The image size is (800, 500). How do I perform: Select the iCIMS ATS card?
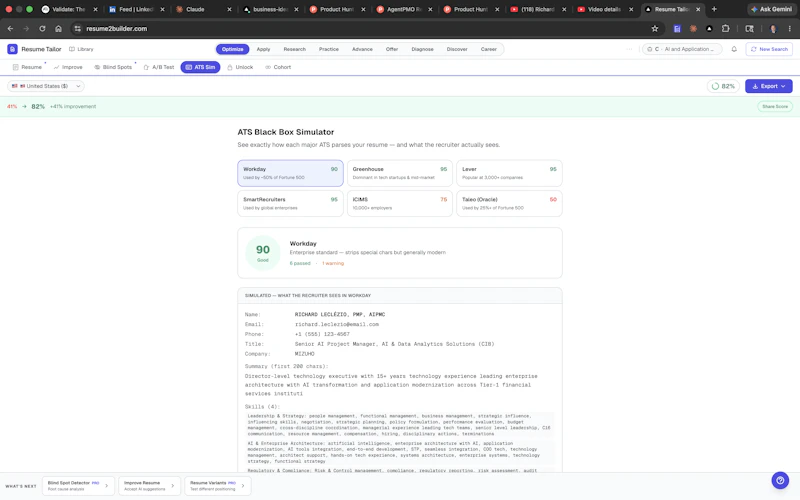coord(399,203)
